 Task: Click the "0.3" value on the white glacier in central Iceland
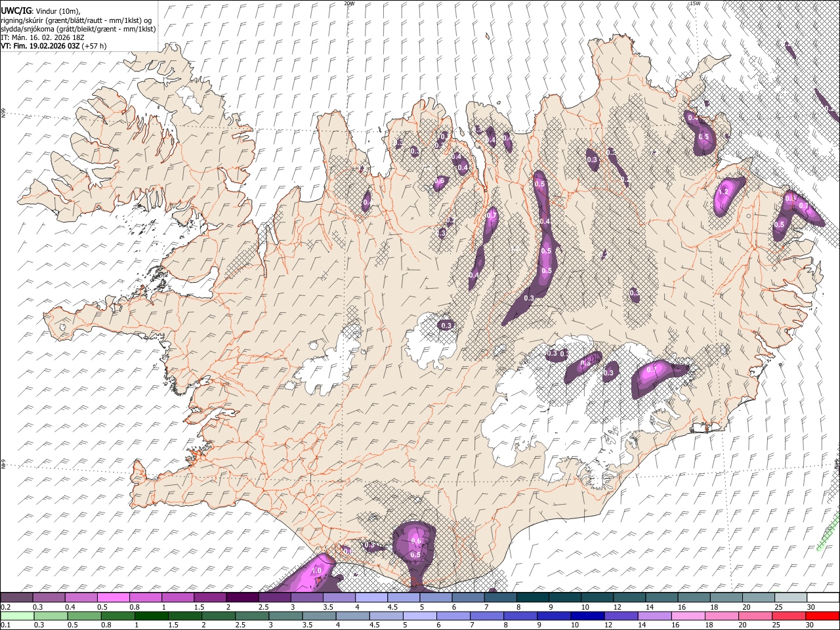click(x=447, y=325)
